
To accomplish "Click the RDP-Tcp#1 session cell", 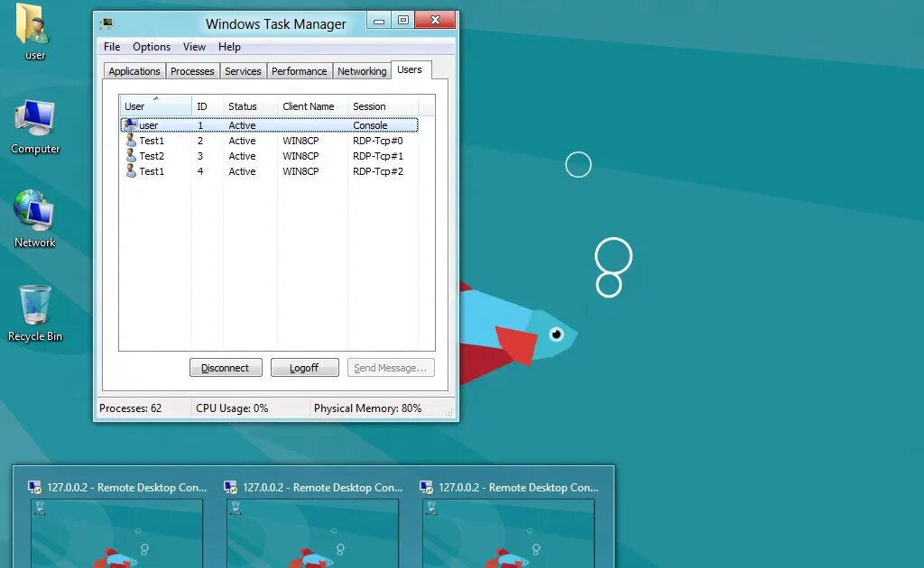I will coord(378,156).
